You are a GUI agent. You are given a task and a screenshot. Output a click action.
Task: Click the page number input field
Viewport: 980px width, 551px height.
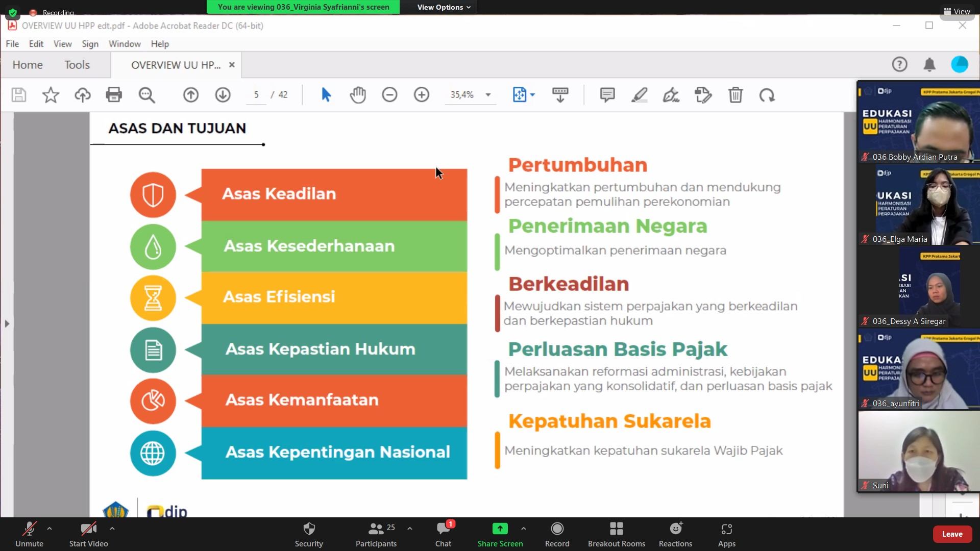tap(256, 95)
